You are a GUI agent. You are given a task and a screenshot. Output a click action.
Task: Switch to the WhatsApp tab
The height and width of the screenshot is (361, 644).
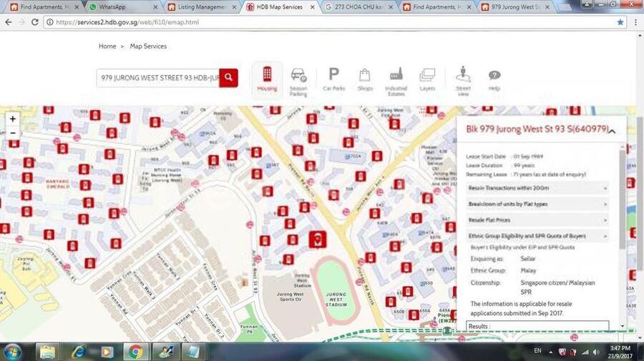(123, 7)
